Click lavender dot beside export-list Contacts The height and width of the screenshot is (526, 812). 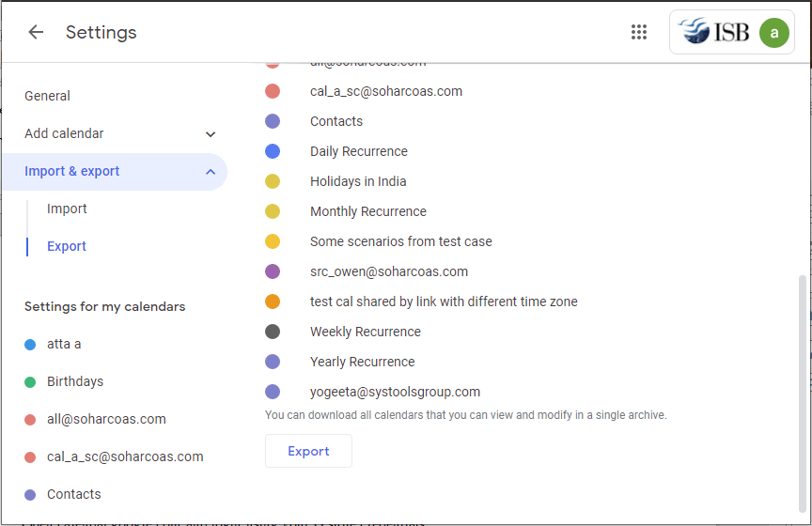(x=273, y=121)
